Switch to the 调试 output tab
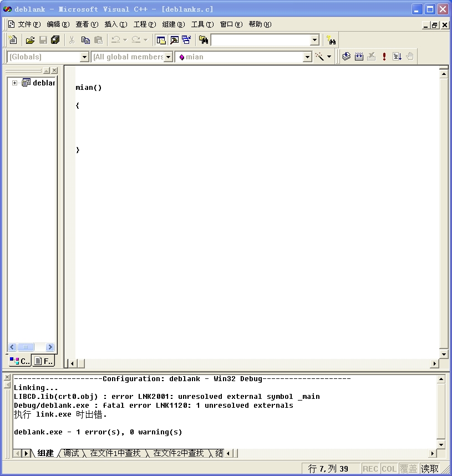Image resolution: width=452 pixels, height=476 pixels. click(71, 453)
